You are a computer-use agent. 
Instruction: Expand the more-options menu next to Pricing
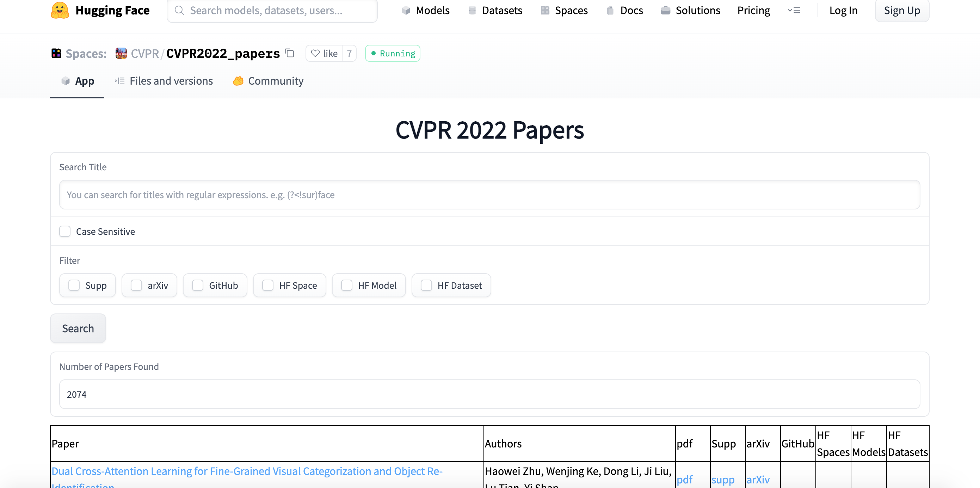(x=794, y=10)
